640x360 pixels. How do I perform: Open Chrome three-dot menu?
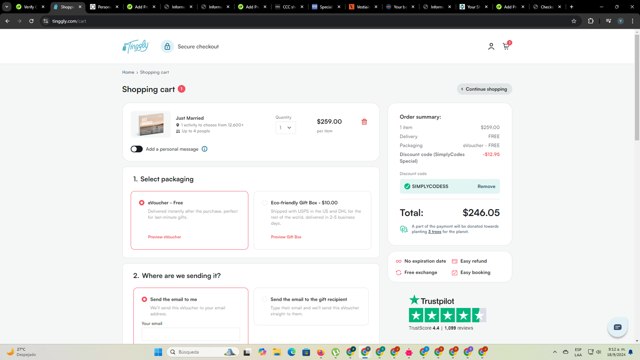[x=632, y=21]
